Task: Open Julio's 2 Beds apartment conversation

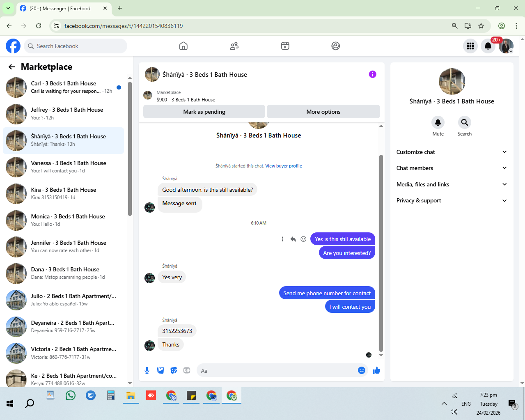Action: [x=64, y=300]
